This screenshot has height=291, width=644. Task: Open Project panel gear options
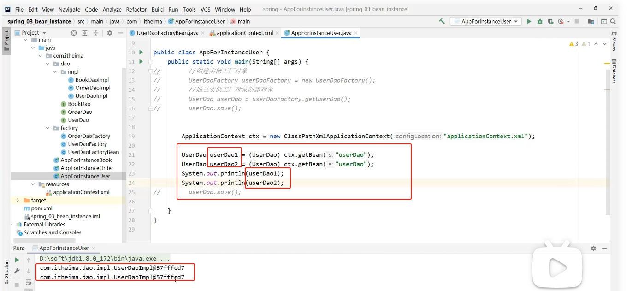pyautogui.click(x=110, y=33)
